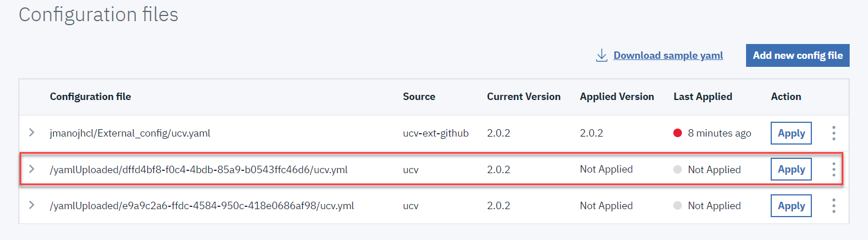Open kebab menu for e9a9c2a6 ucv.yml row
This screenshot has width=868, height=240.
tap(834, 206)
